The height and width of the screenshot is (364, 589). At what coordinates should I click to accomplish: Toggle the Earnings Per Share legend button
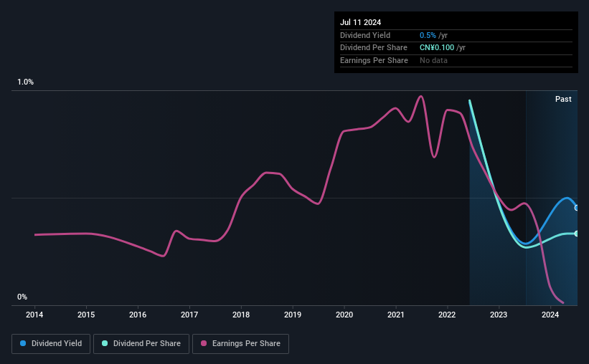tap(240, 343)
